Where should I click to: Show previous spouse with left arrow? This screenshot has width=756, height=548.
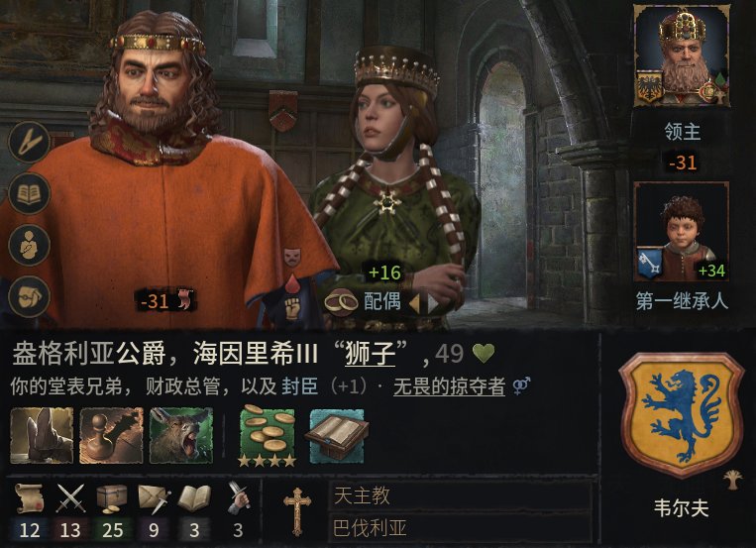[x=414, y=303]
